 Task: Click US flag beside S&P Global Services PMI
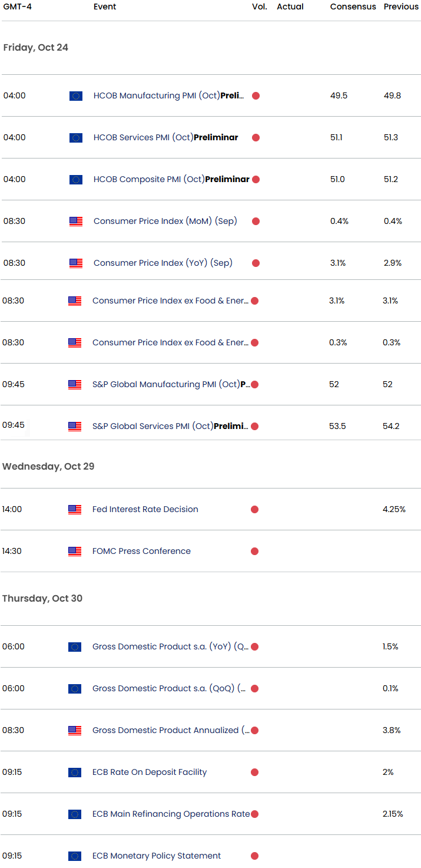75,427
